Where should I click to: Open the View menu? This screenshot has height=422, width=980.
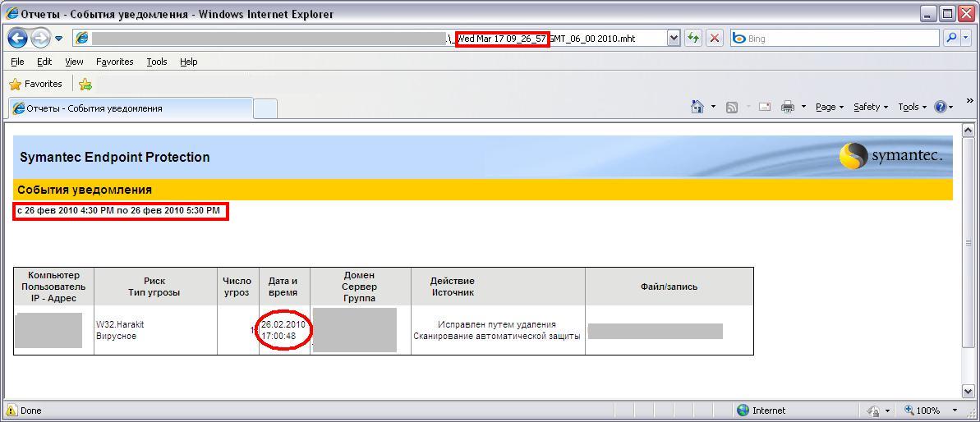[x=75, y=62]
